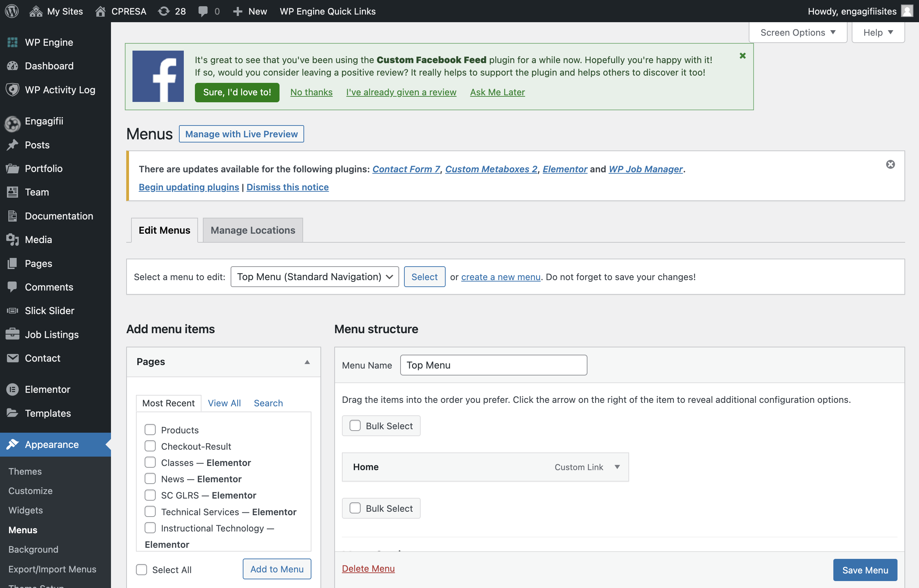Enable Bulk Select below Home item
919x588 pixels.
pyautogui.click(x=355, y=508)
